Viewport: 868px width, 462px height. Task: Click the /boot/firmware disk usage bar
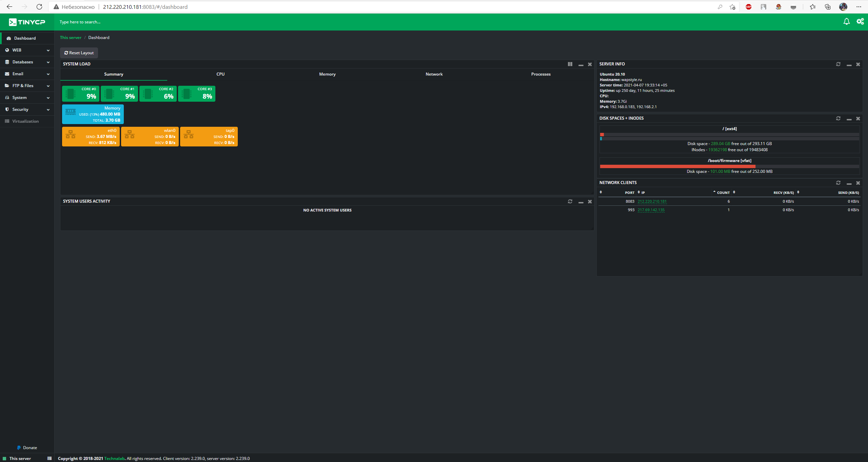click(729, 166)
